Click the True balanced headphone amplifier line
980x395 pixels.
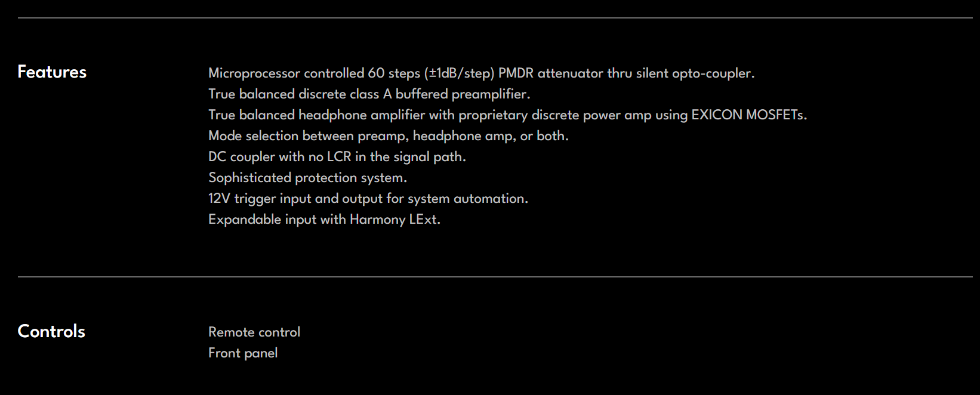click(x=508, y=115)
